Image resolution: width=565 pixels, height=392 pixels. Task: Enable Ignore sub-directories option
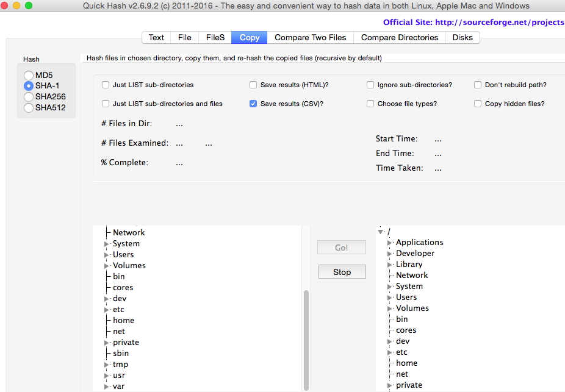click(370, 85)
